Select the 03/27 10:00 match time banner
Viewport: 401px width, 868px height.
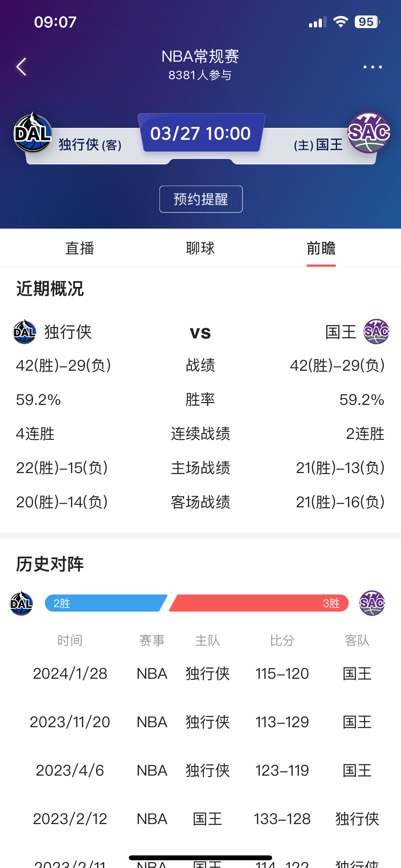click(x=200, y=133)
